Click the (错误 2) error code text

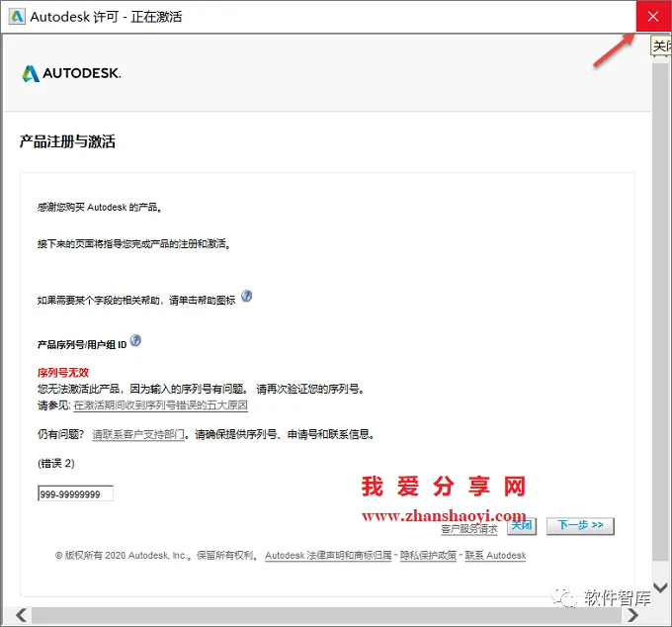click(x=56, y=463)
